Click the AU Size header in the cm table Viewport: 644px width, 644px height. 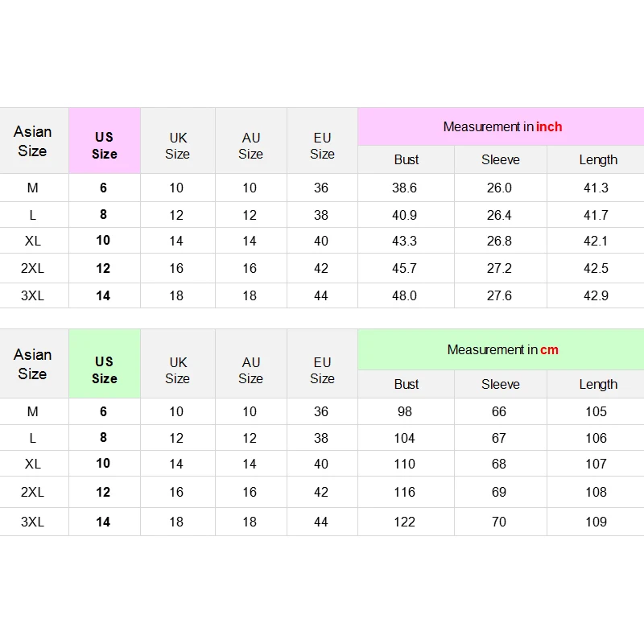[250, 369]
